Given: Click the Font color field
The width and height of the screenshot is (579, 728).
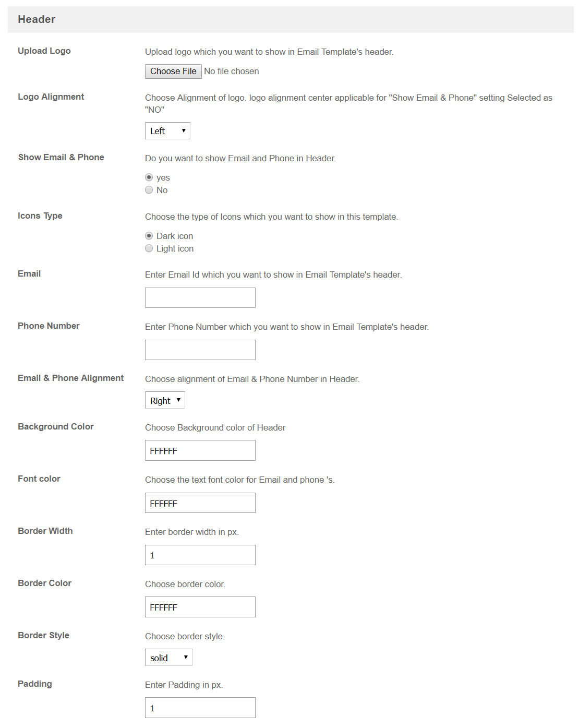Looking at the screenshot, I should point(200,503).
